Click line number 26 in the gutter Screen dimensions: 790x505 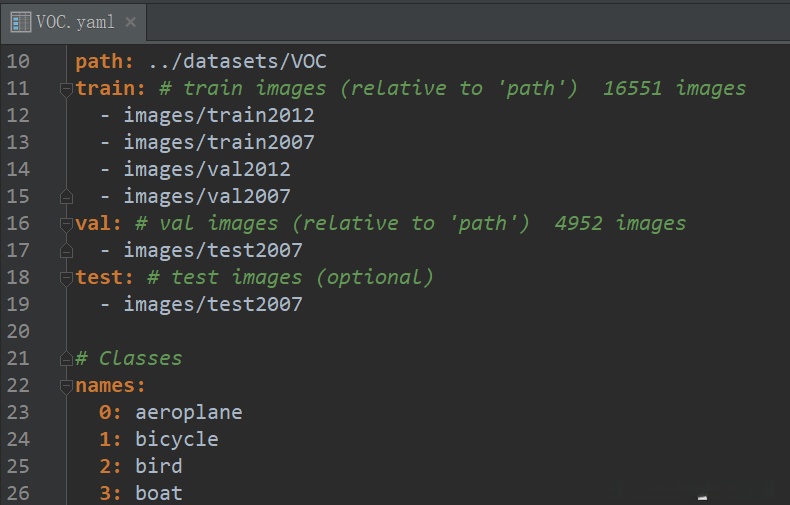tap(18, 493)
